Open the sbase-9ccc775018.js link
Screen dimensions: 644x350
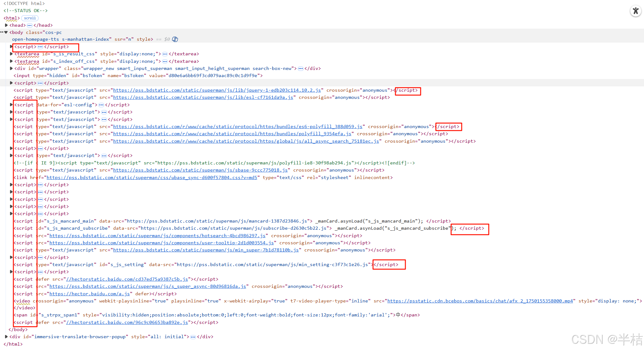200,170
